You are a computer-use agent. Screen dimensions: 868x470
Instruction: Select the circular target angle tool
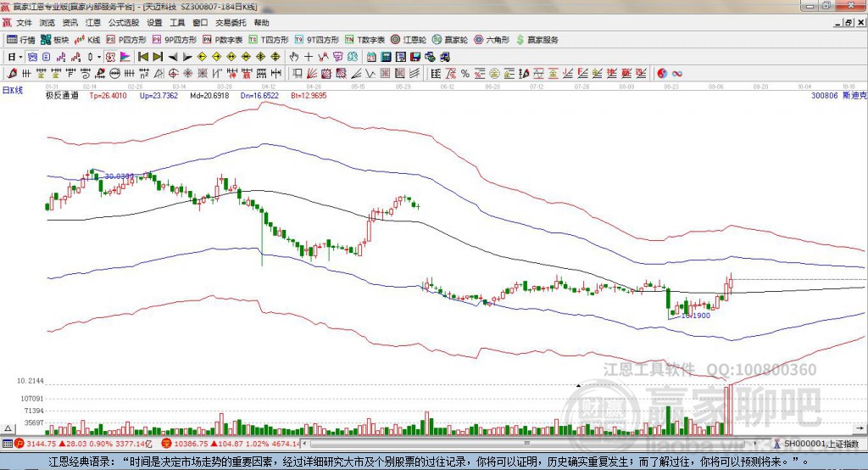[173, 74]
